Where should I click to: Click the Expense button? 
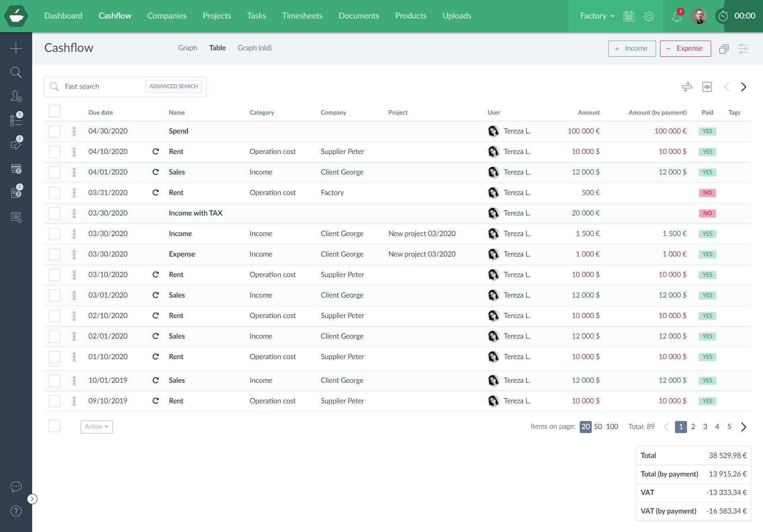coord(685,49)
